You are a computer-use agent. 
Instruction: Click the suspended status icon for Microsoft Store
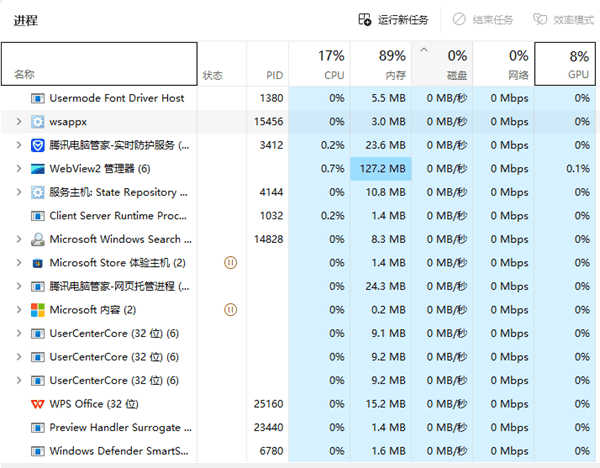pos(230,263)
